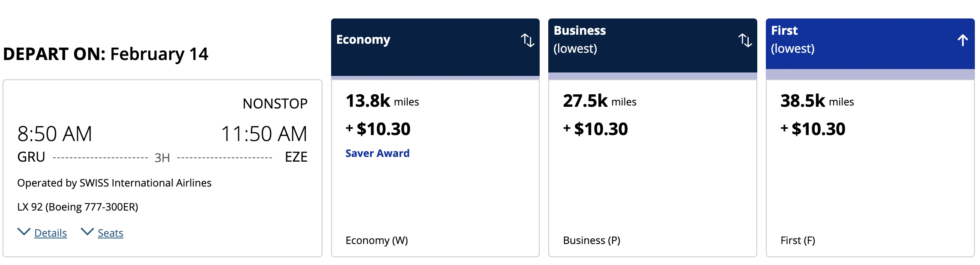Click the 8:50 AM GRU departure time
The height and width of the screenshot is (265, 980).
coord(55,134)
